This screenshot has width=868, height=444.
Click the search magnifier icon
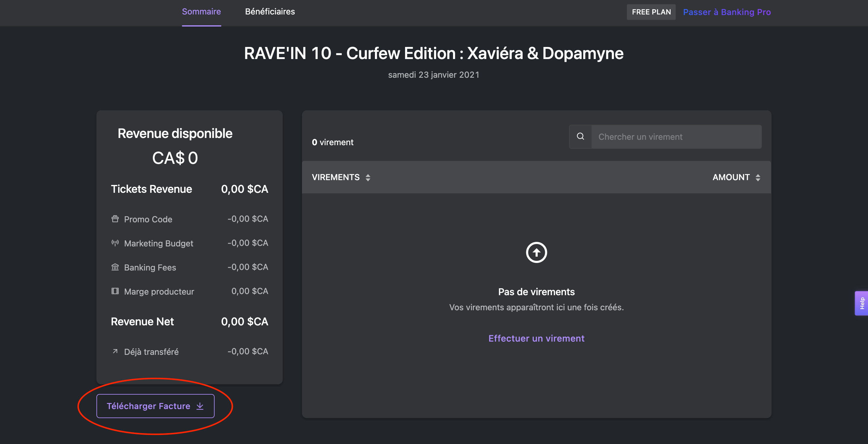580,136
